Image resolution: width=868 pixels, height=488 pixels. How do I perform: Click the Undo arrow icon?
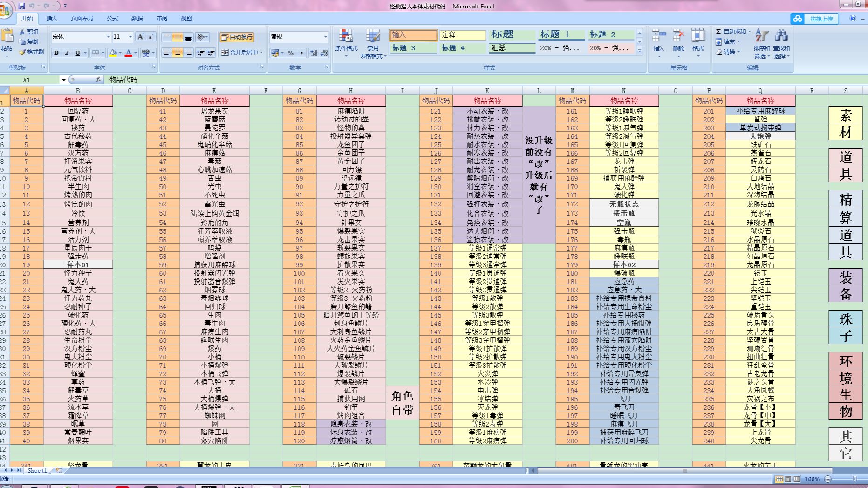32,6
